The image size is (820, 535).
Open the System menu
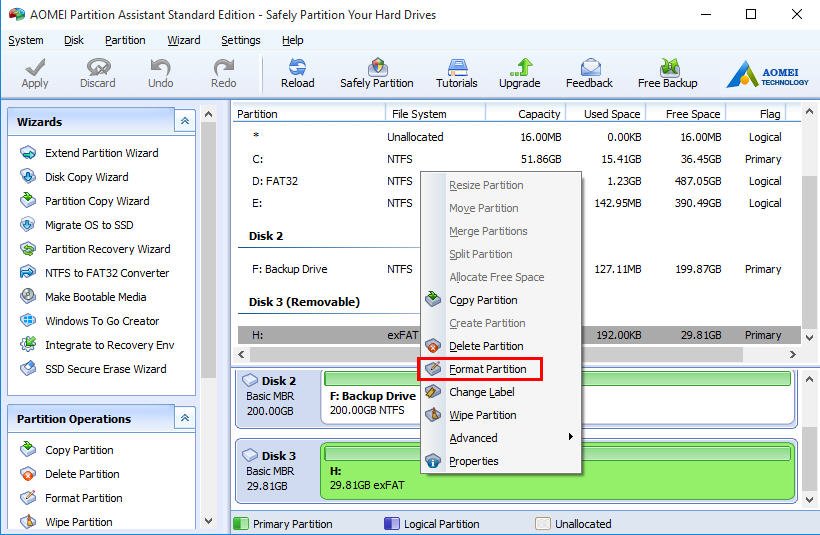[x=26, y=40]
